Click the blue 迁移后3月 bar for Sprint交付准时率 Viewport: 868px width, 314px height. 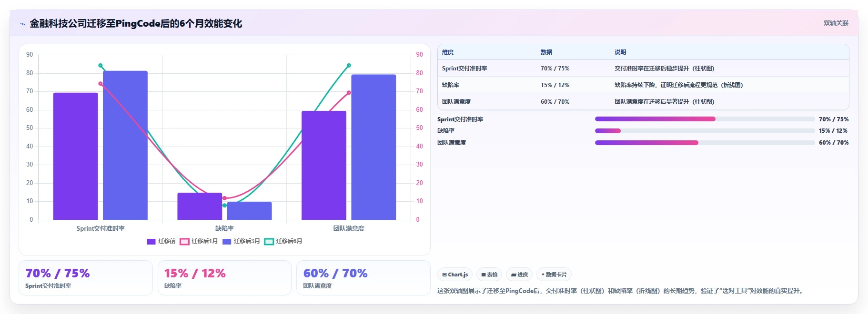tap(125, 145)
